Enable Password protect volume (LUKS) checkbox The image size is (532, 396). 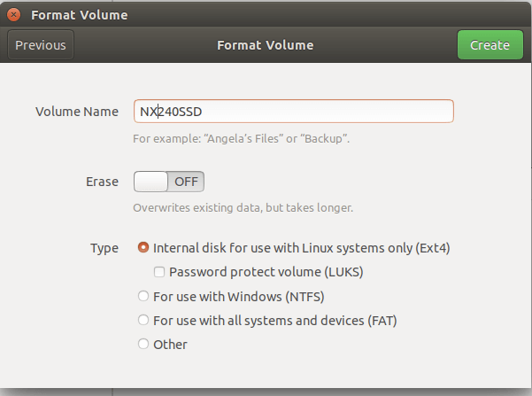point(159,272)
